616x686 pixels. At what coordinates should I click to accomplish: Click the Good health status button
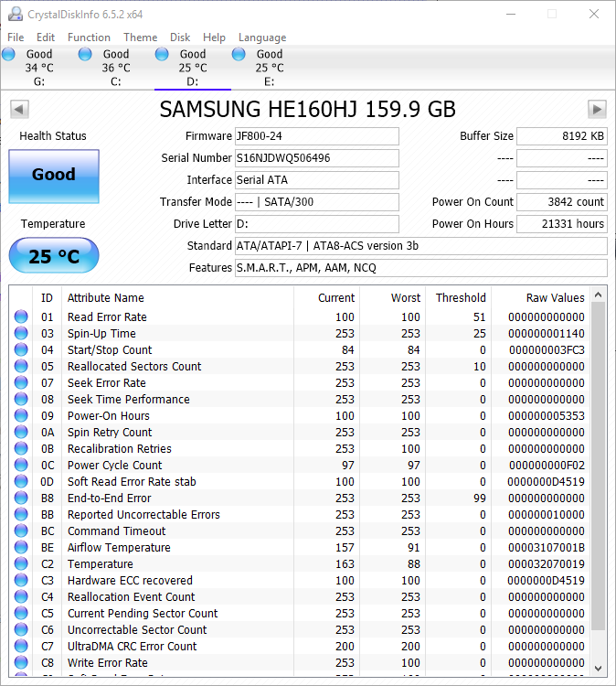pyautogui.click(x=54, y=177)
